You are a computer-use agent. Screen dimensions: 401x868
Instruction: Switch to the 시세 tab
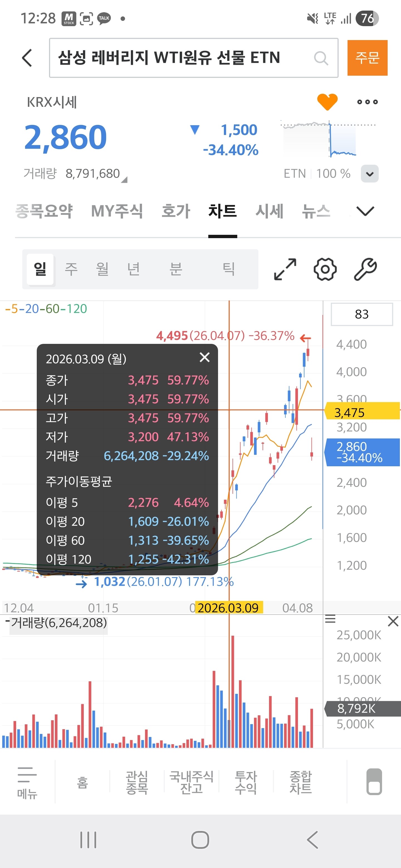coord(269,211)
